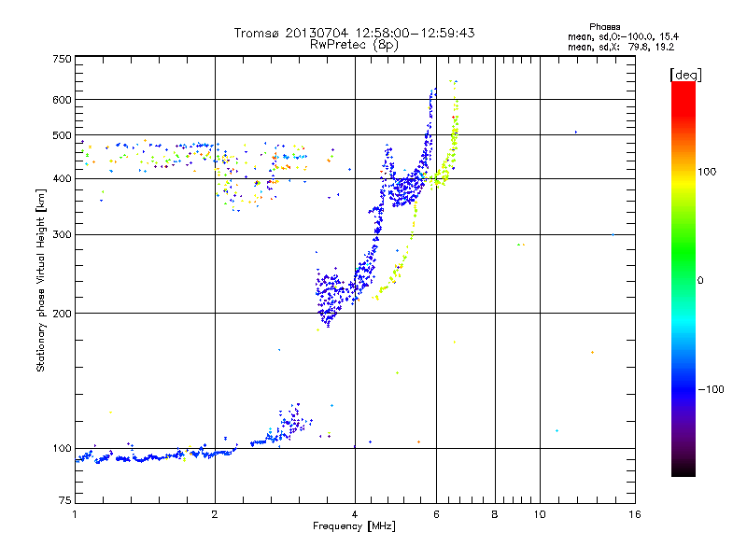Image resolution: width=747 pixels, height=560 pixels.
Task: Click the '[deg]' colorbar unit label
Action: tap(685, 75)
